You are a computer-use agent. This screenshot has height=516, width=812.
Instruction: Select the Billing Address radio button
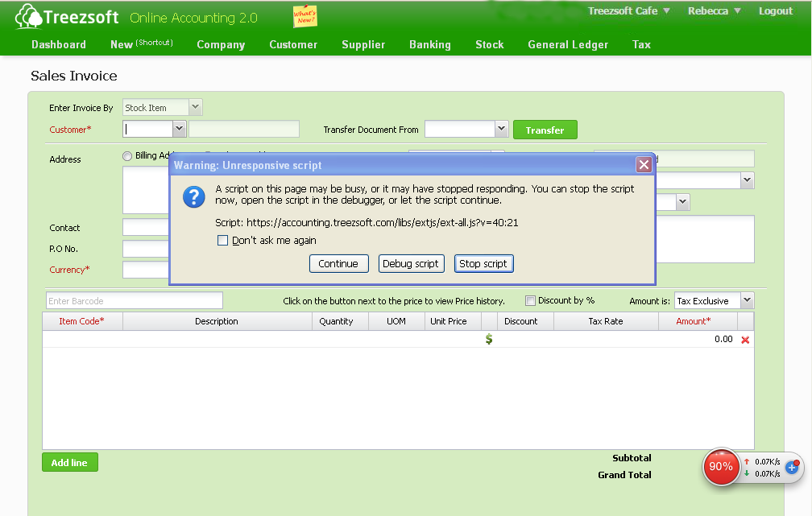click(x=127, y=156)
